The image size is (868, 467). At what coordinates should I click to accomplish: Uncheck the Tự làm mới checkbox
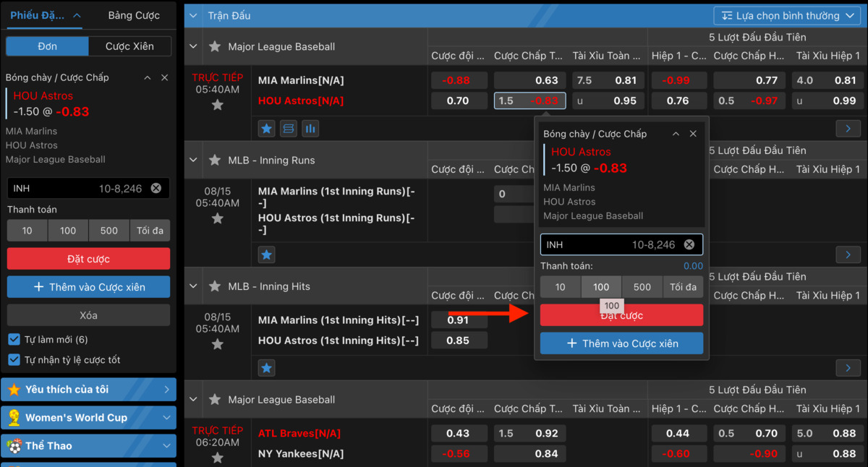(14, 340)
